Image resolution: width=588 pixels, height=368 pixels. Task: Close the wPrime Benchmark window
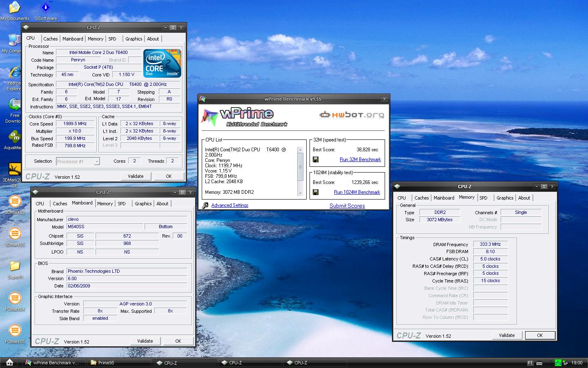click(384, 99)
